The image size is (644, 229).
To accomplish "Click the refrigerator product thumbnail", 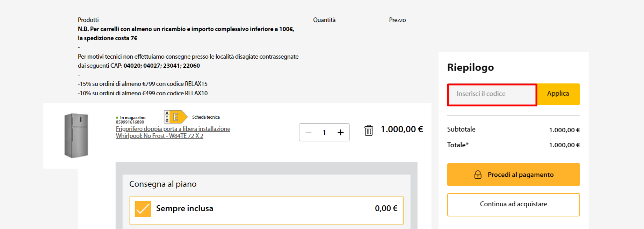I will tap(76, 135).
